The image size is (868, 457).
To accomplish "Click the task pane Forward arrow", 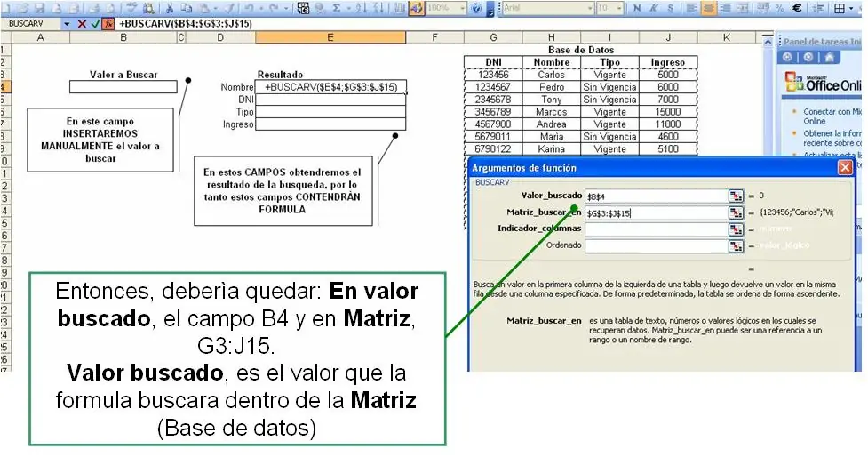I will (808, 57).
